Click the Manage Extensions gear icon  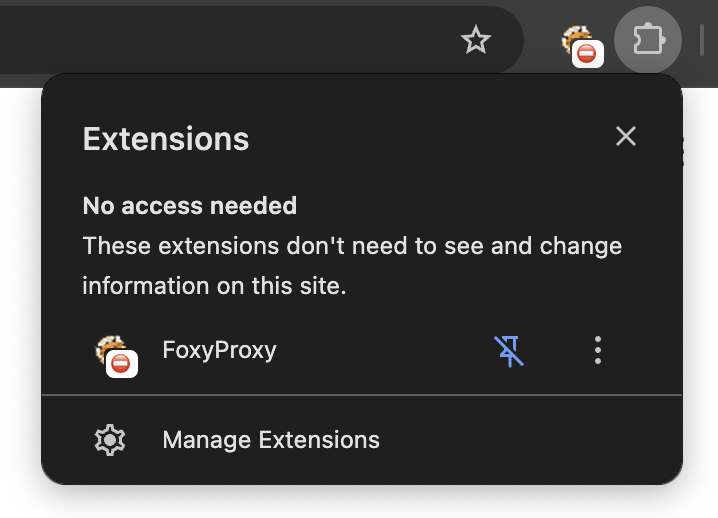[x=109, y=440]
